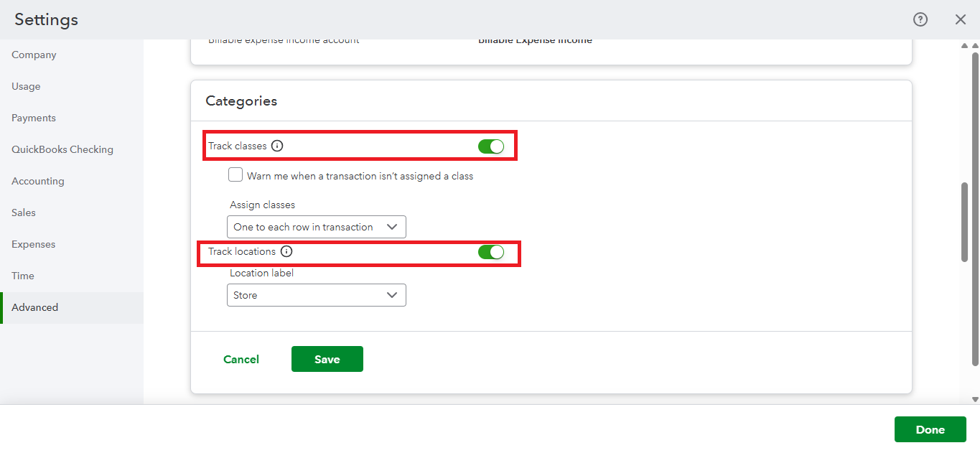Click the Done button
The width and height of the screenshot is (980, 453).
pos(930,429)
